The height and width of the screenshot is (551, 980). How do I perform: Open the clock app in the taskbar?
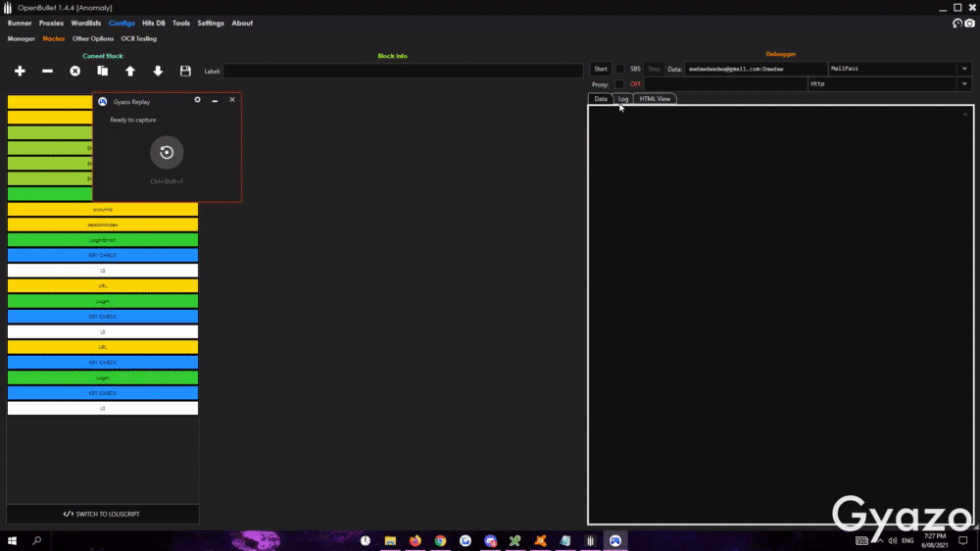coord(365,540)
